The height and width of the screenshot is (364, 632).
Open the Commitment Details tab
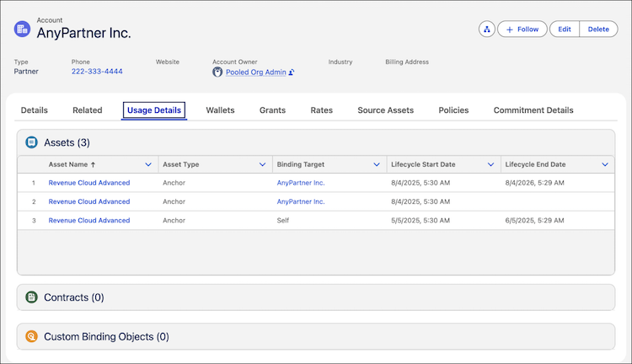click(533, 110)
